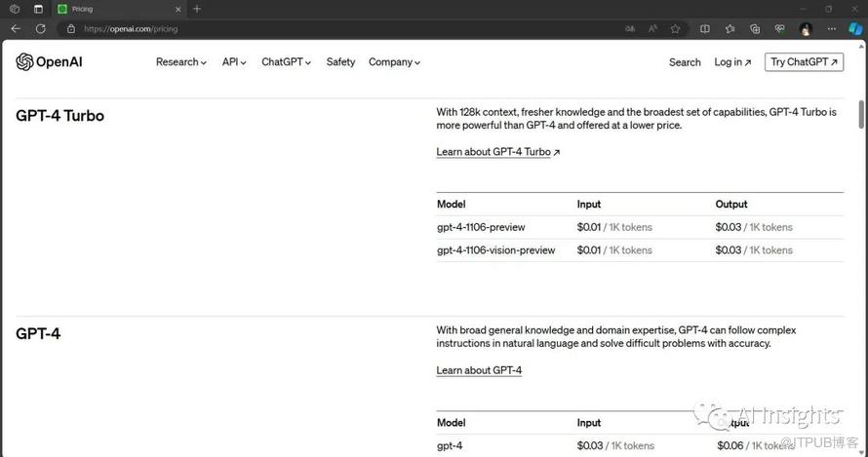Viewport: 868px width, 457px height.
Task: Expand the API dropdown menu
Action: tap(235, 62)
